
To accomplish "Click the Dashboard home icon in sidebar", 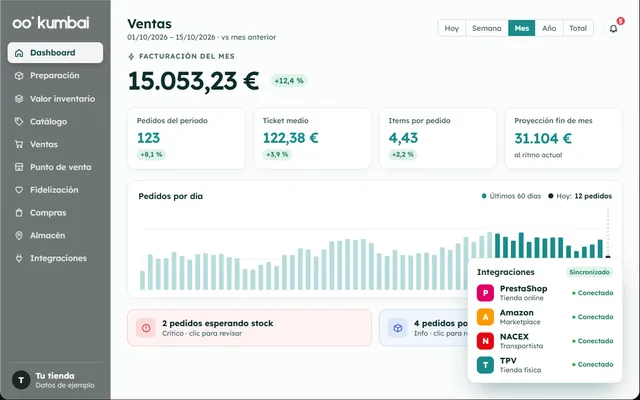I will pyautogui.click(x=19, y=53).
